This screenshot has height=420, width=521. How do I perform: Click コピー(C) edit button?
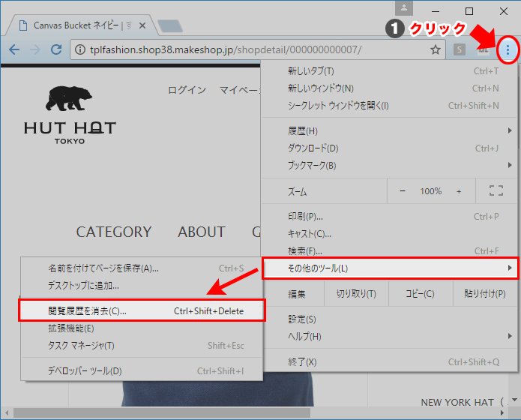420,294
